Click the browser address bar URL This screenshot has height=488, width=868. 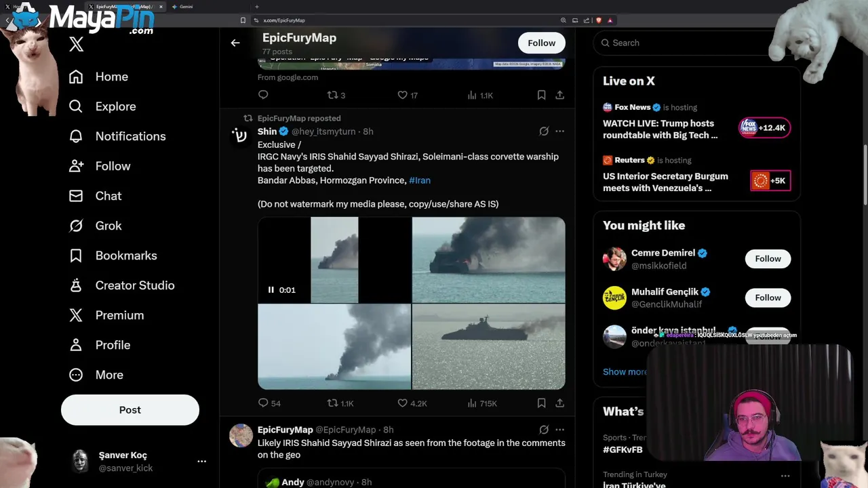pos(284,20)
